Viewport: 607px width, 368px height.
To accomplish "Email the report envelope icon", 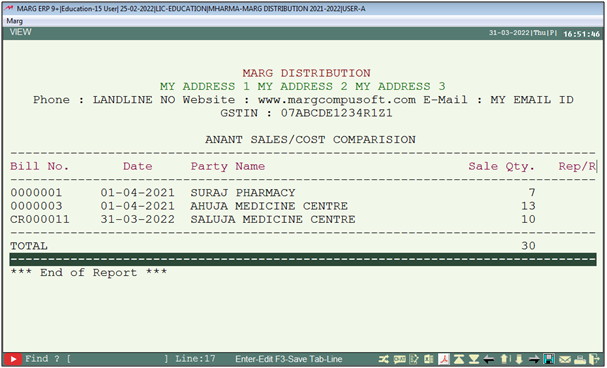I will click(565, 359).
